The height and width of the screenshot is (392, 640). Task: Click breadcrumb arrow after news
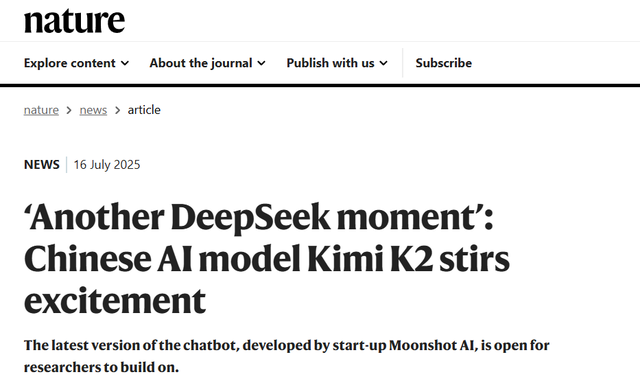click(118, 110)
